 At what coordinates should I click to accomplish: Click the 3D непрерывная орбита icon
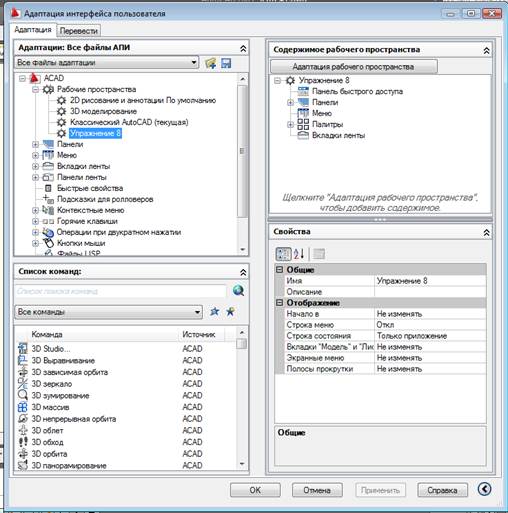[x=23, y=419]
